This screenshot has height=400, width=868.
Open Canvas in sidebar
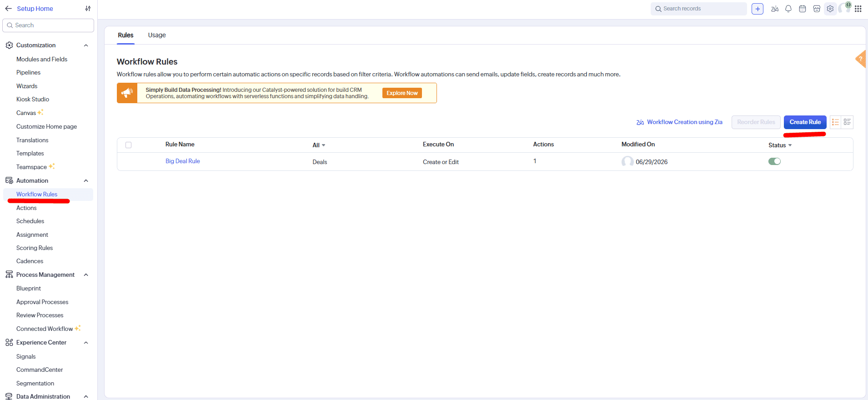pyautogui.click(x=26, y=113)
